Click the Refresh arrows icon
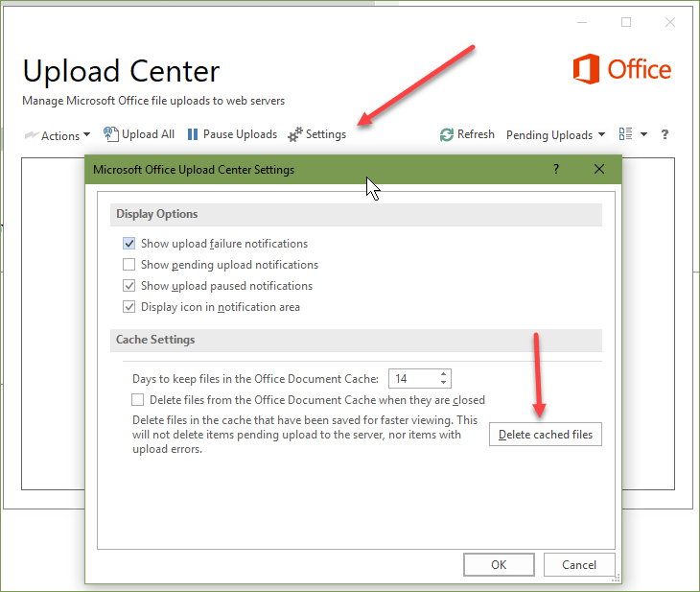This screenshot has height=592, width=700. click(x=447, y=134)
